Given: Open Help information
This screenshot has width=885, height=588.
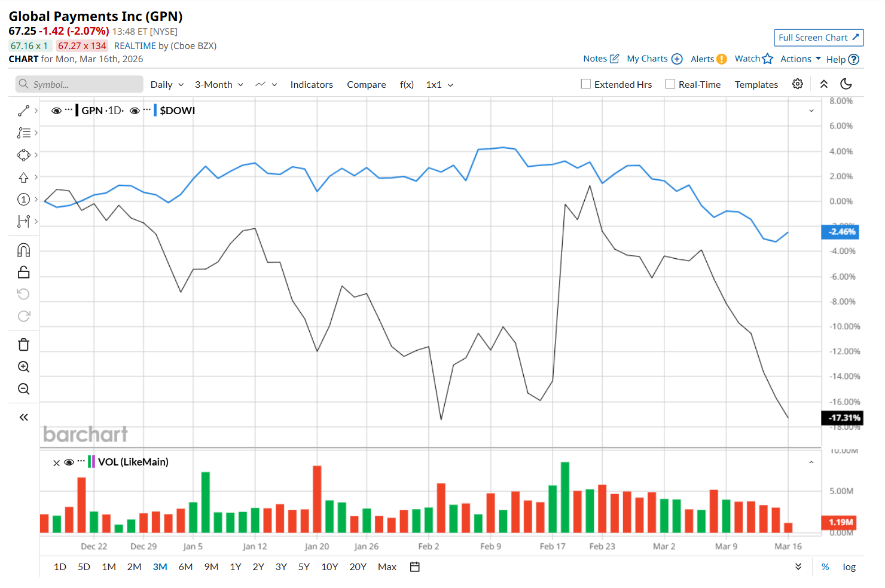Looking at the screenshot, I should [843, 59].
